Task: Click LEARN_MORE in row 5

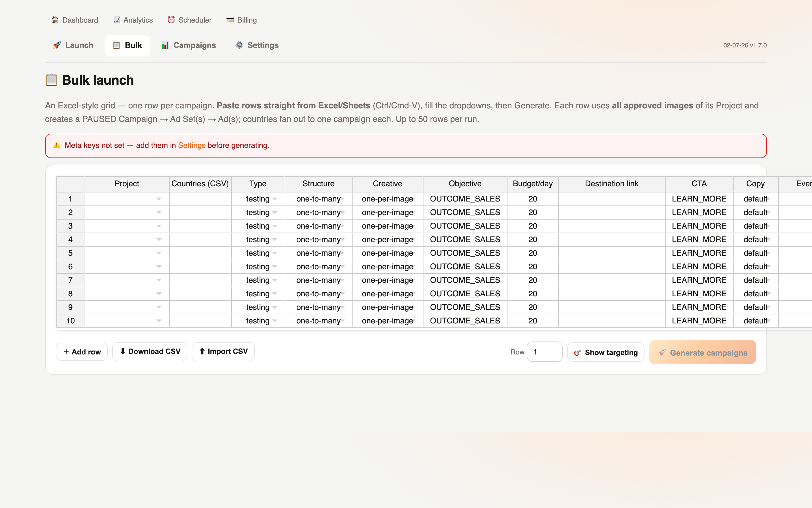Action: point(699,253)
